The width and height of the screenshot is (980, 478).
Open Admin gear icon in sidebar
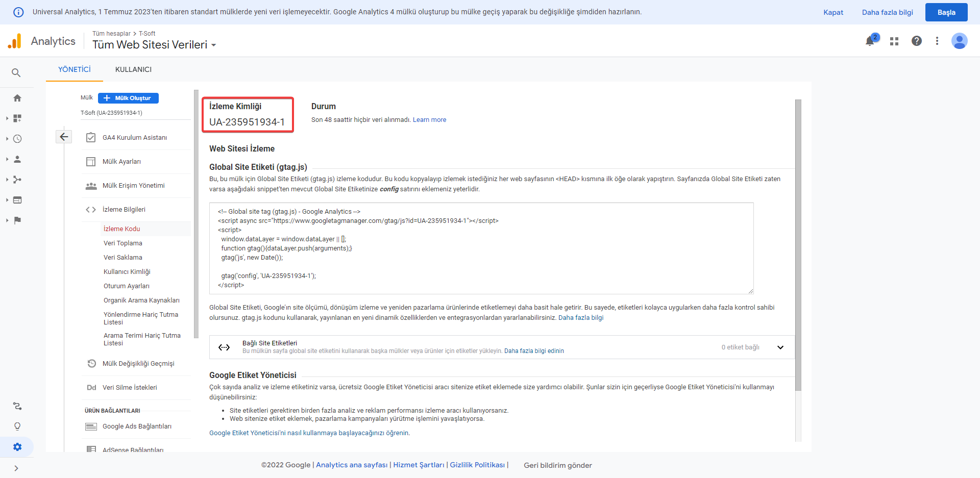pyautogui.click(x=17, y=447)
